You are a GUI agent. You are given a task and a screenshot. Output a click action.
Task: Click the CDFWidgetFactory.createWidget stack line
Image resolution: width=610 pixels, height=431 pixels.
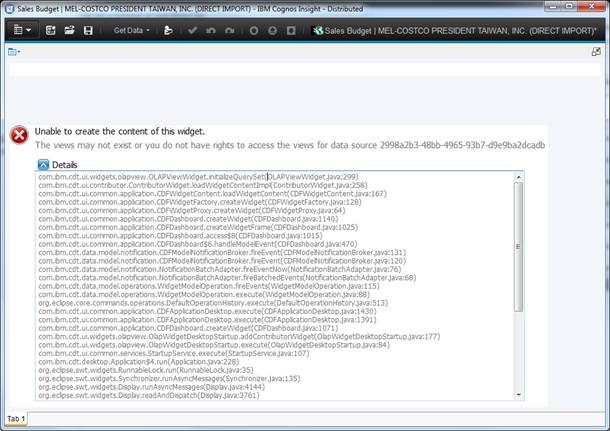[x=200, y=202]
